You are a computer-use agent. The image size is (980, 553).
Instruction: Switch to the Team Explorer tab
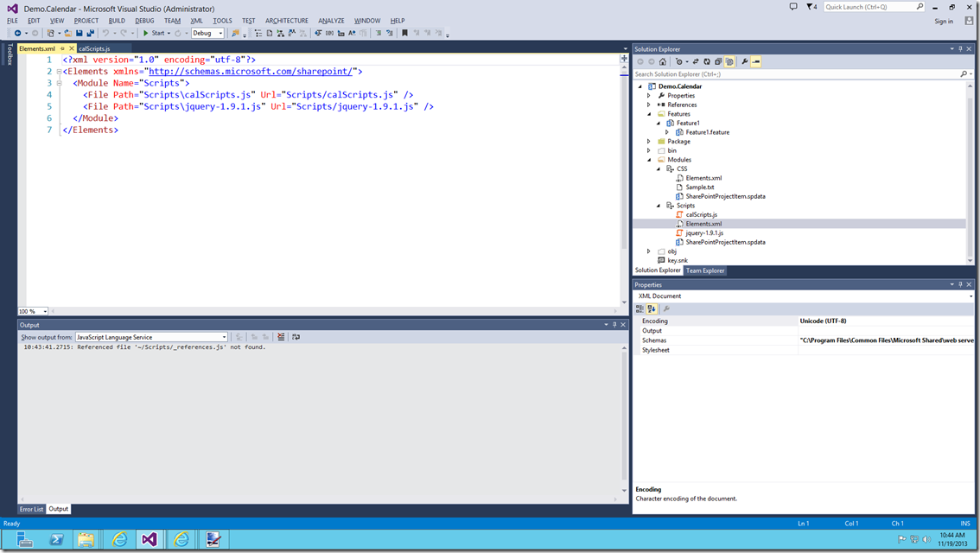point(705,270)
